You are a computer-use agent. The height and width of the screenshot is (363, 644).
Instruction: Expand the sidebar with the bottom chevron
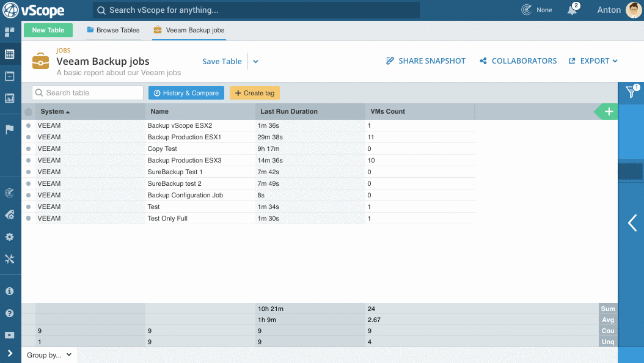click(x=10, y=353)
